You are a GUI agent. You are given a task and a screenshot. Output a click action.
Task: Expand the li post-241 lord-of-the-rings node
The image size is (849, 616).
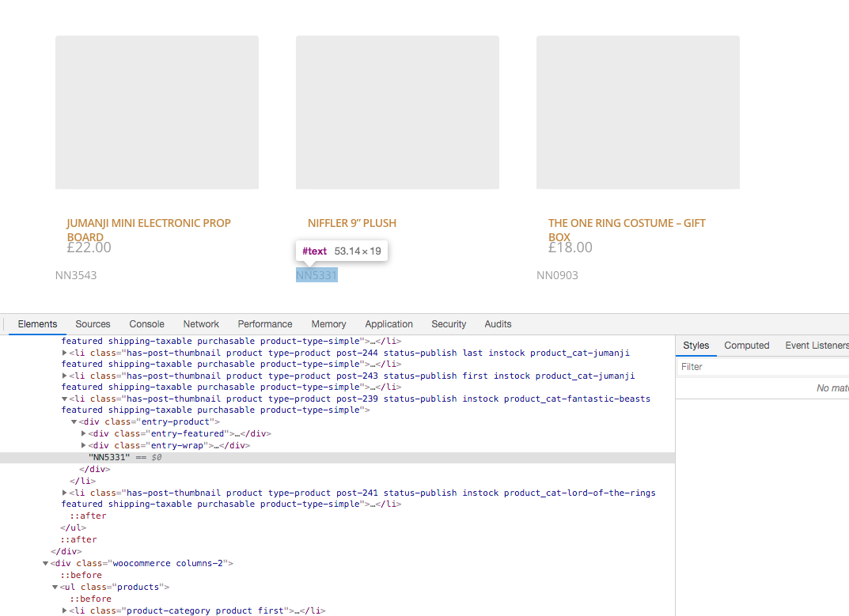(64, 493)
